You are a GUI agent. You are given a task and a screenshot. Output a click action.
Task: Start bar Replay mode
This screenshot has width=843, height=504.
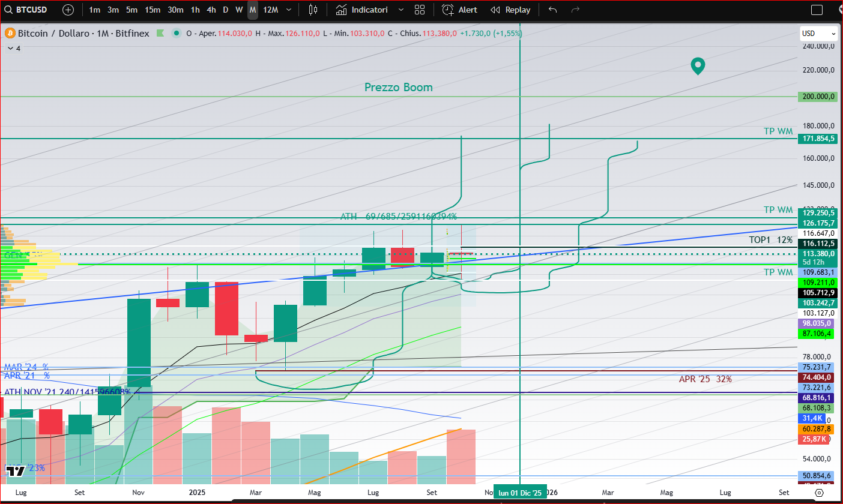tap(510, 10)
